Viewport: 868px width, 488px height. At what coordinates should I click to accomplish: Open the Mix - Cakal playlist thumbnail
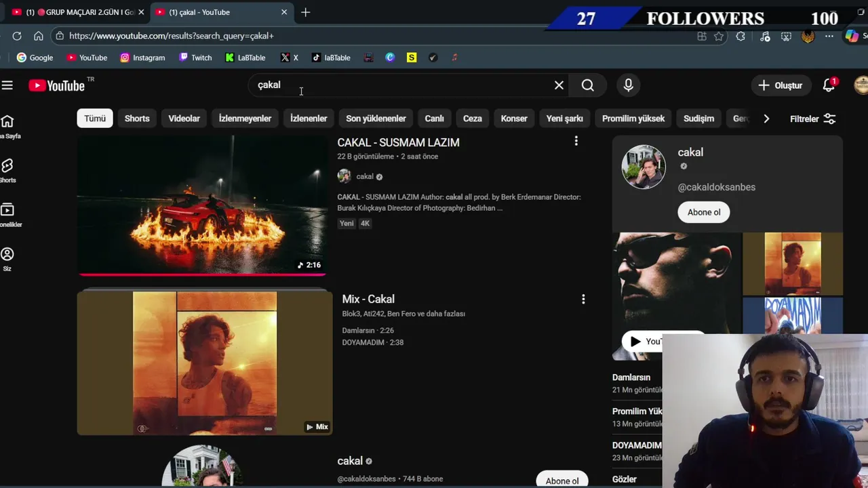click(x=205, y=363)
